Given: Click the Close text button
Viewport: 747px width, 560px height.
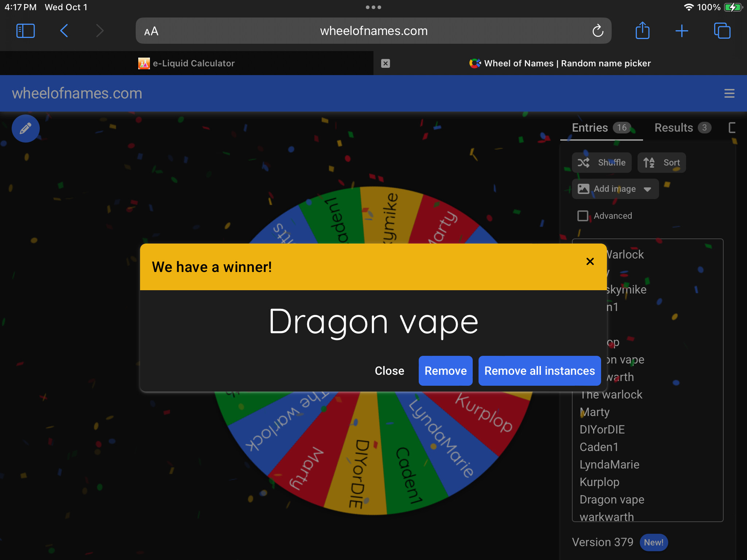Looking at the screenshot, I should 389,371.
